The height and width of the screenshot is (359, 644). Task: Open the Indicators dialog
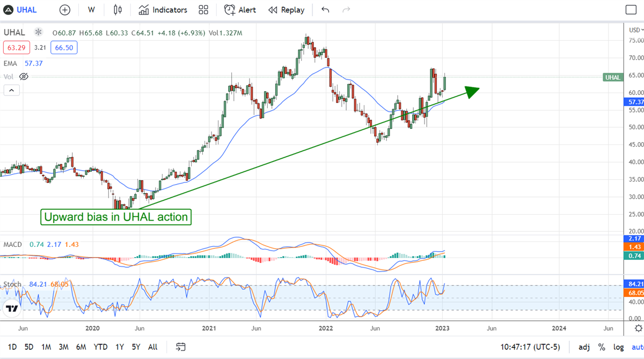(163, 10)
